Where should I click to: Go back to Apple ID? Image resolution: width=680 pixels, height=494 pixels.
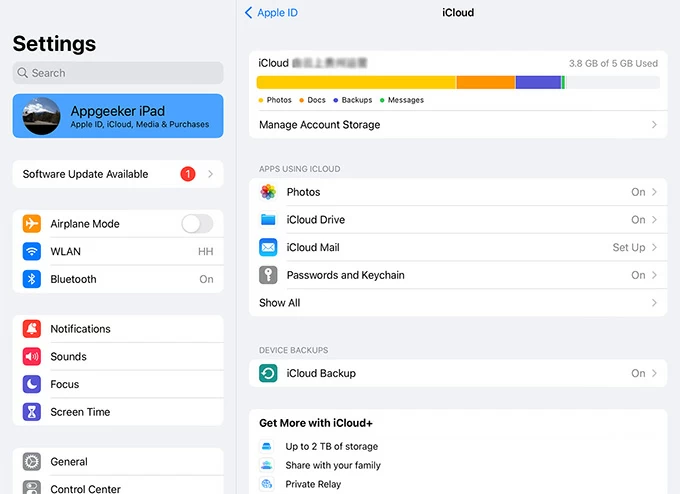[271, 13]
